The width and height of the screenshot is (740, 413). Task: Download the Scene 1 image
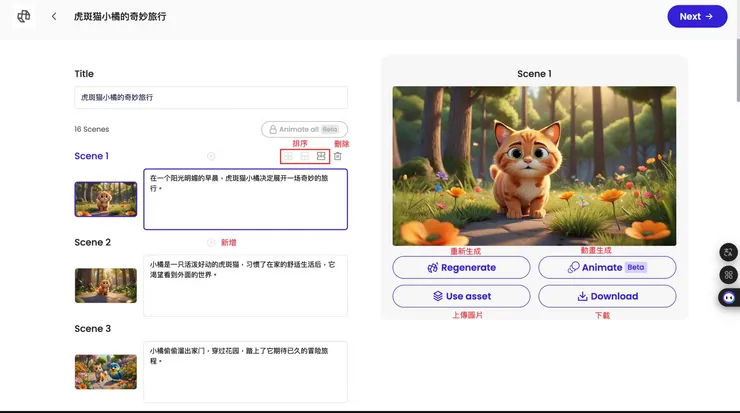(x=607, y=296)
